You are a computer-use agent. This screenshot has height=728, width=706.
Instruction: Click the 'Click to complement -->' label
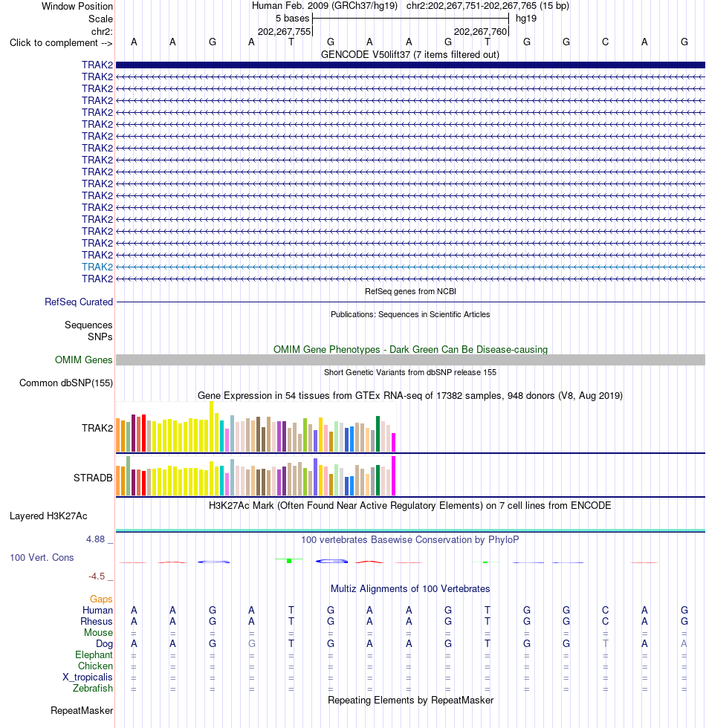(x=61, y=43)
